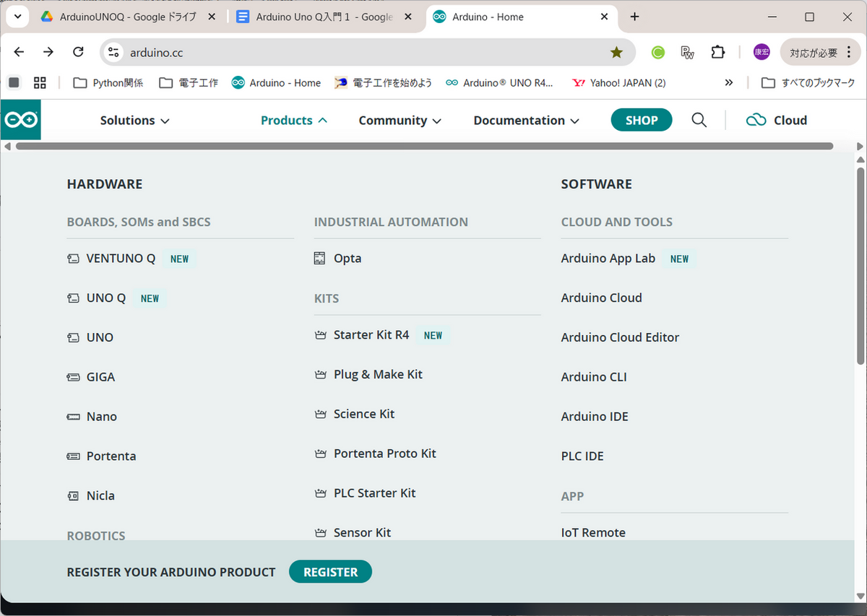Image resolution: width=867 pixels, height=616 pixels.
Task: Open the UNO Q product link
Action: [x=105, y=298]
